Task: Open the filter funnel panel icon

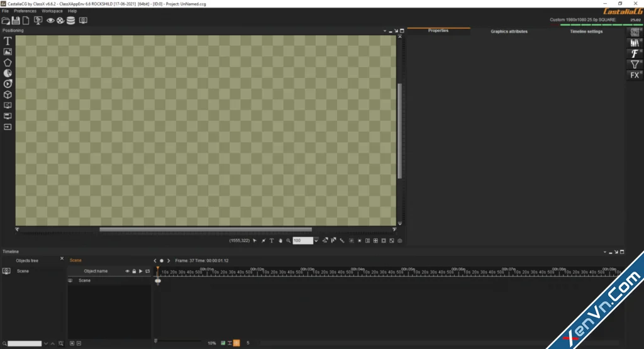Action: tap(635, 65)
